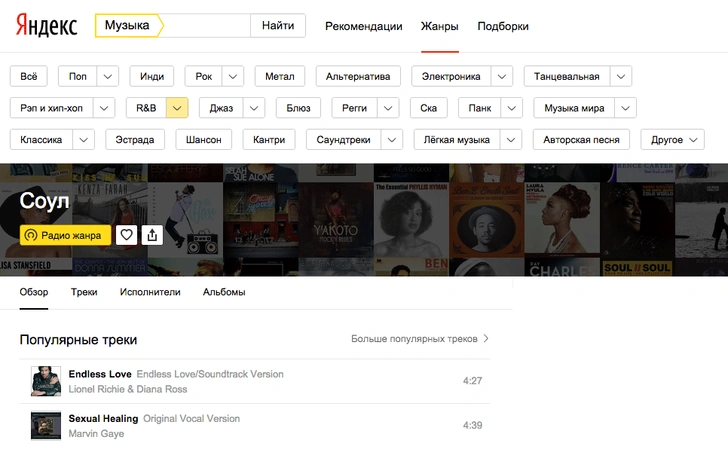Click the Sexual Healing album thumbnail

coord(46,425)
